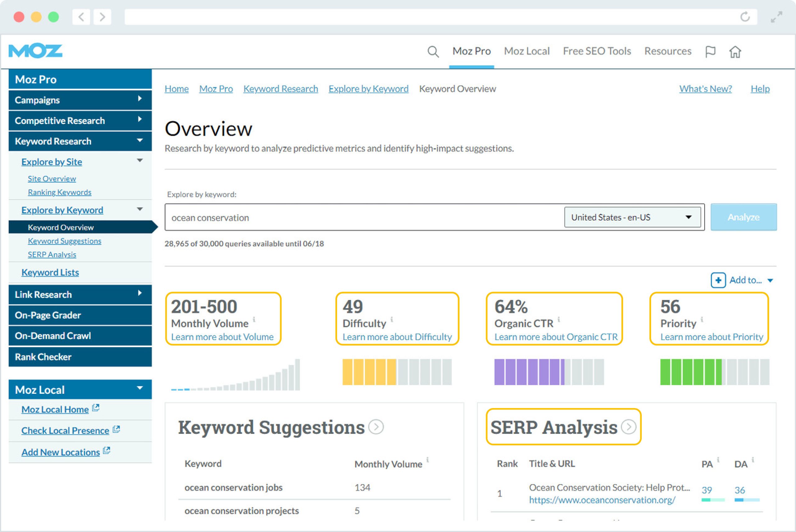Open the Free SEO Tools menu
This screenshot has width=796, height=532.
[x=597, y=51]
